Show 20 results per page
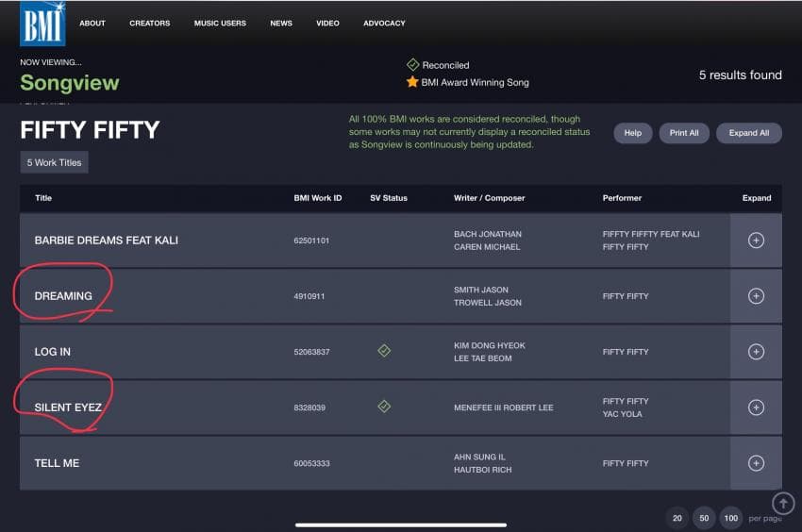This screenshot has width=802, height=532. coord(677,518)
